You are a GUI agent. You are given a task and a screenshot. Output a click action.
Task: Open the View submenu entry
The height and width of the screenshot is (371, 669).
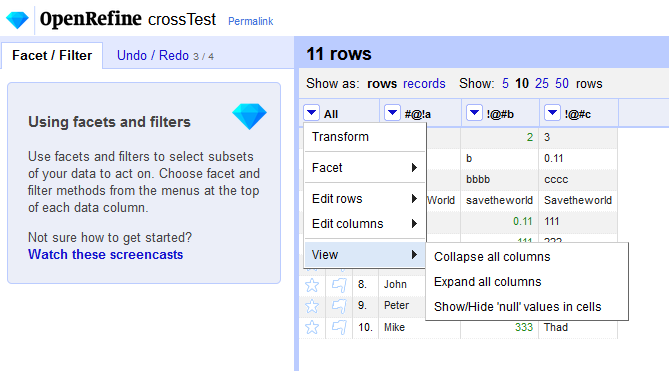(365, 255)
